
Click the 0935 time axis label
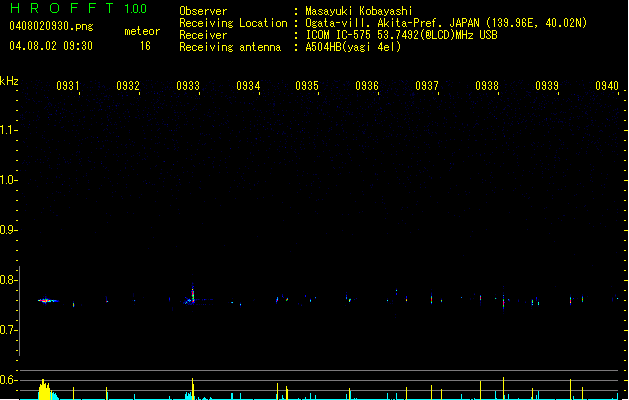(x=307, y=86)
